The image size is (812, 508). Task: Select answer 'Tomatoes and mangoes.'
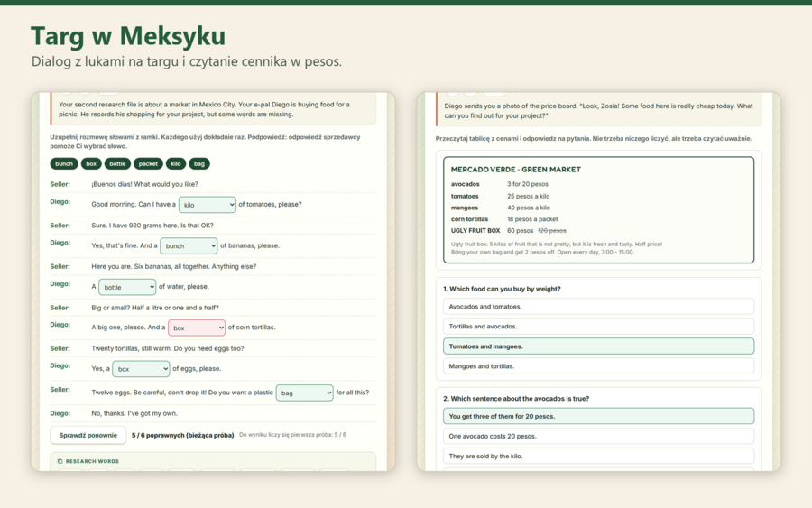599,346
